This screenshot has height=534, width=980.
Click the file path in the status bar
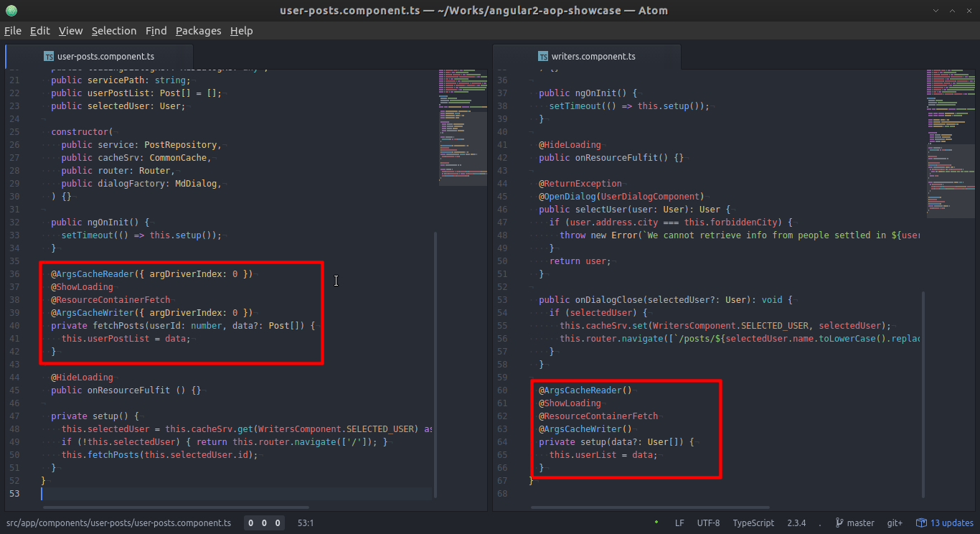click(118, 523)
